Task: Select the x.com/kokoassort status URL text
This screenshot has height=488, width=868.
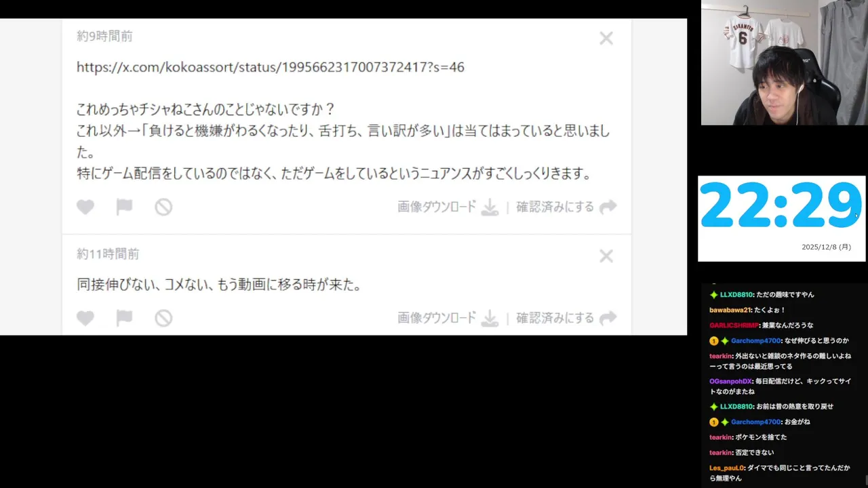Action: [x=271, y=67]
